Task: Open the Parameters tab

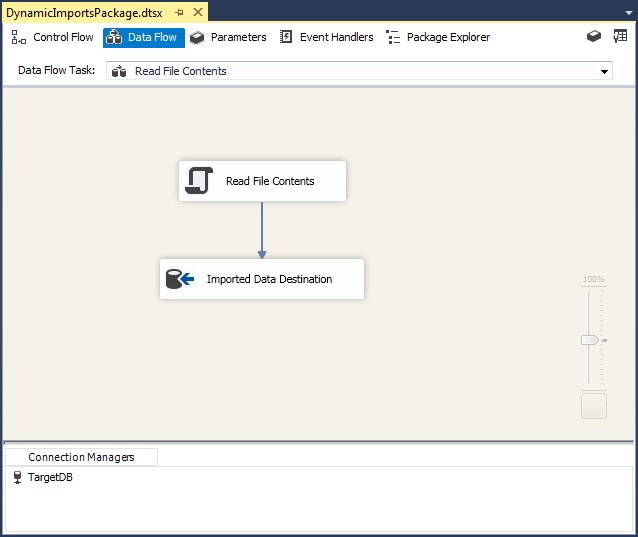Action: click(228, 38)
